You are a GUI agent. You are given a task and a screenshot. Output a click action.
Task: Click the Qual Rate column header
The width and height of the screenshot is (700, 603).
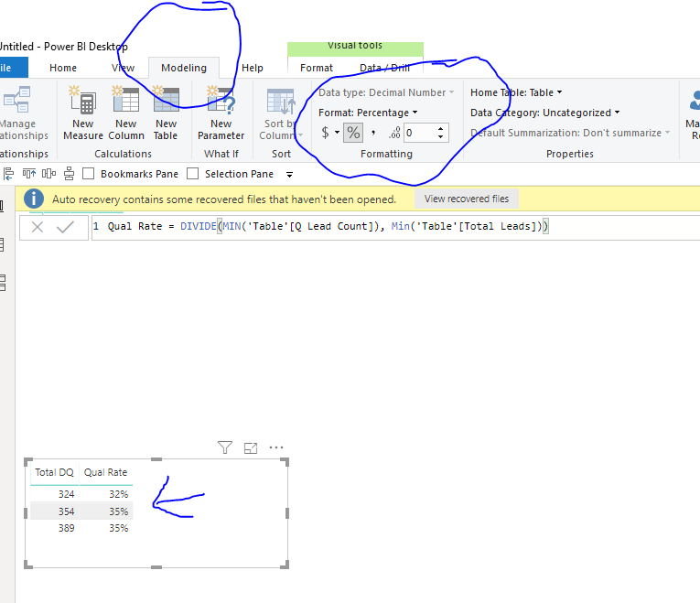click(106, 472)
